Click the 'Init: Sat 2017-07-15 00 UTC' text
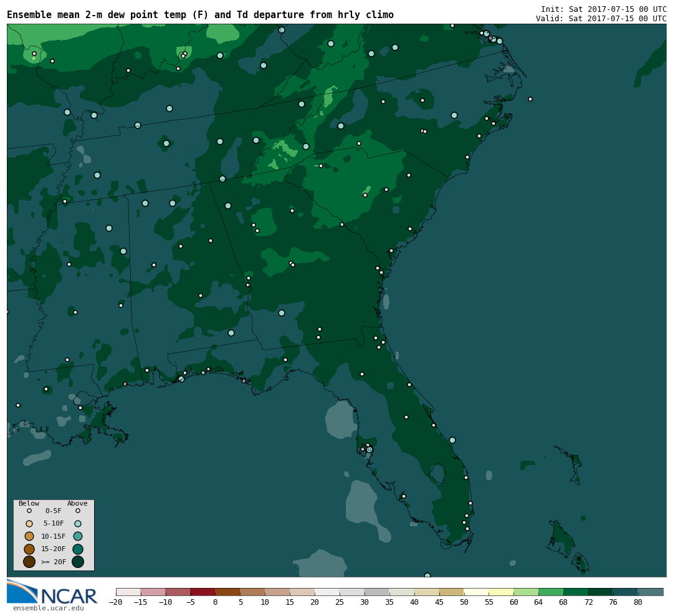The height and width of the screenshot is (616, 673). [x=603, y=9]
